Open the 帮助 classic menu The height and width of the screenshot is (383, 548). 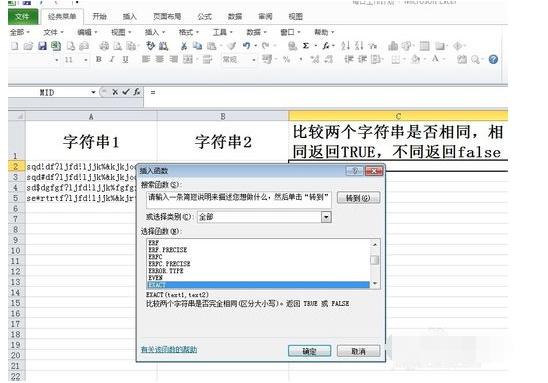[324, 32]
